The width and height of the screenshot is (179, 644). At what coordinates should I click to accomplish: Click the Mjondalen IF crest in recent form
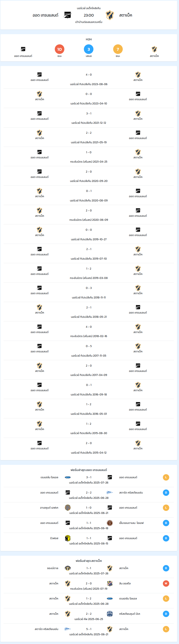110,523
